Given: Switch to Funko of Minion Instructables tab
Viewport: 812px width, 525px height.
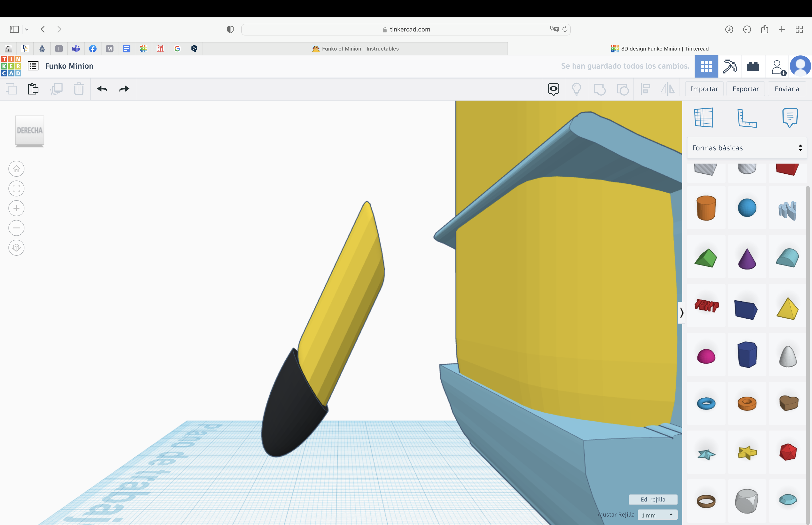Looking at the screenshot, I should coord(355,49).
